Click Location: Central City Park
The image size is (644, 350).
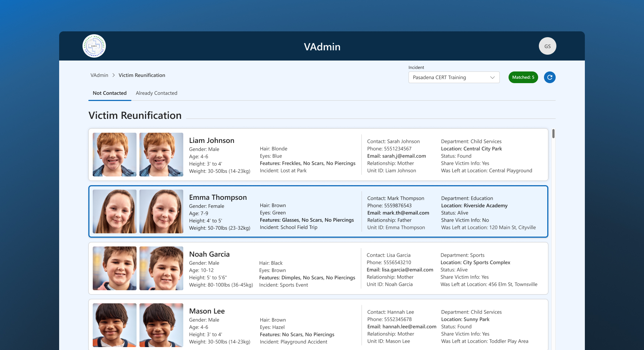471,149
